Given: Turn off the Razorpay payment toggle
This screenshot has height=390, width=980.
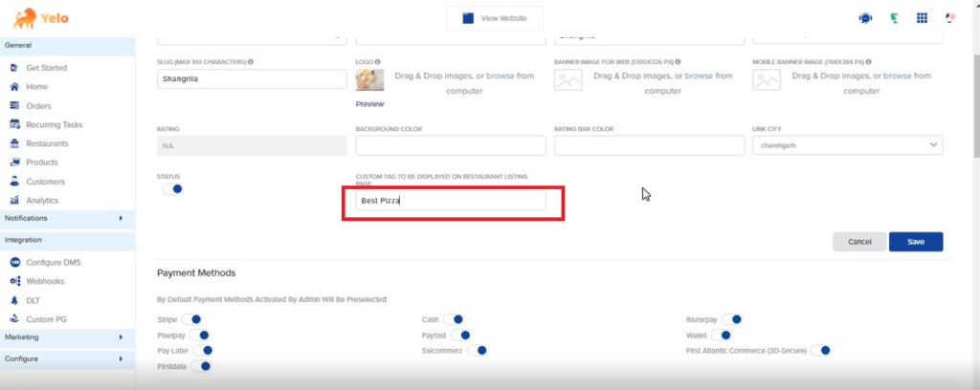Looking at the screenshot, I should [x=731, y=319].
